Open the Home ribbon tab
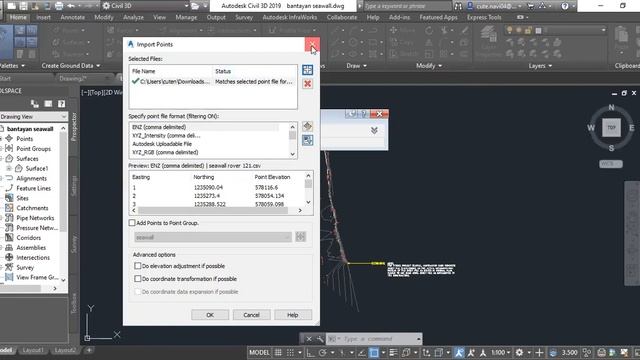This screenshot has width=640, height=360. pos(18,18)
